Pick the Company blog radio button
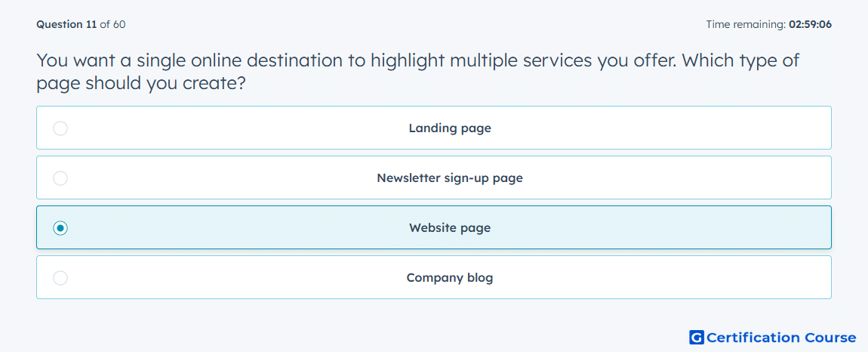868x352 pixels. (x=60, y=278)
